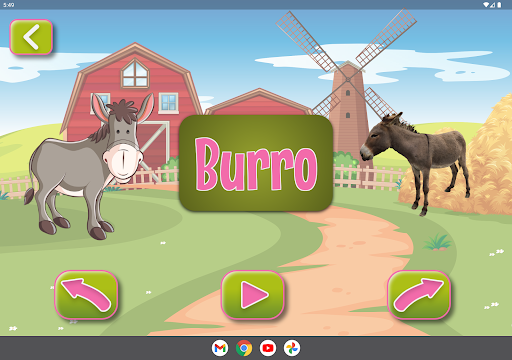The height and width of the screenshot is (360, 512).
Task: Open Gmail from the taskbar
Action: point(220,348)
